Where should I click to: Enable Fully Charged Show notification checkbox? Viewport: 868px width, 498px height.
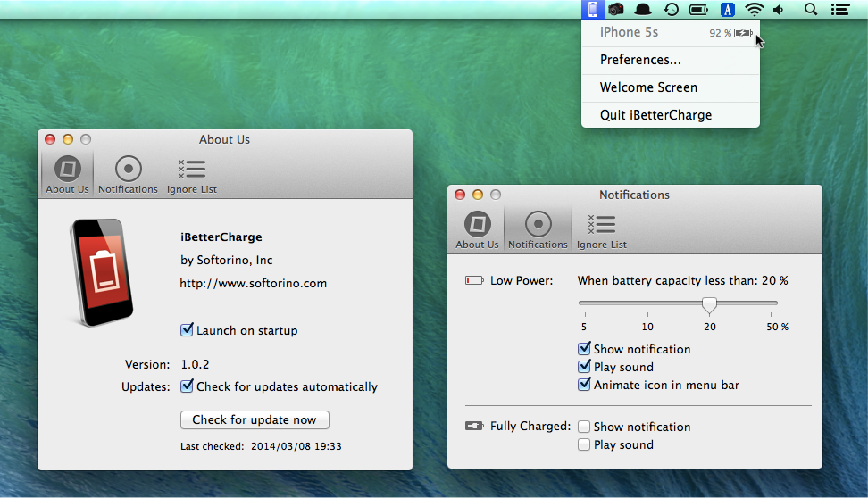click(584, 427)
